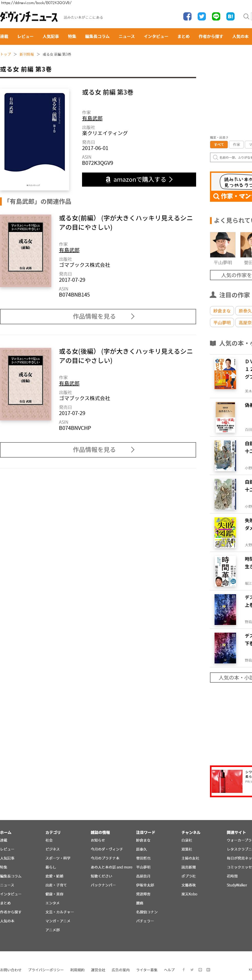Share the page via the LINE icon
Viewport: 252px width, 980px height.
pos(216,16)
